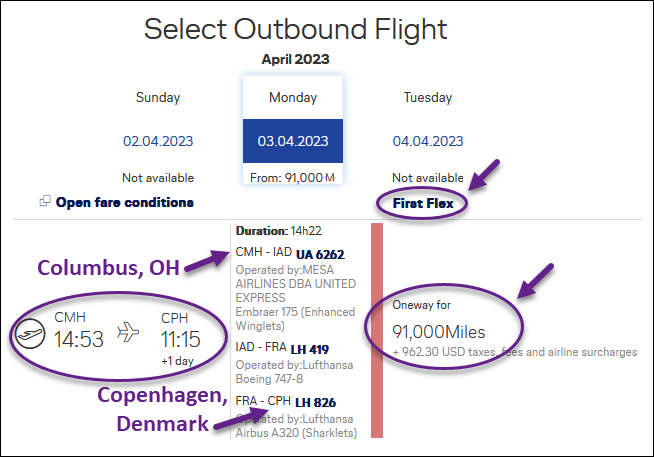The image size is (654, 457).
Task: Click the CMH departure time 14:53
Action: pyautogui.click(x=79, y=339)
